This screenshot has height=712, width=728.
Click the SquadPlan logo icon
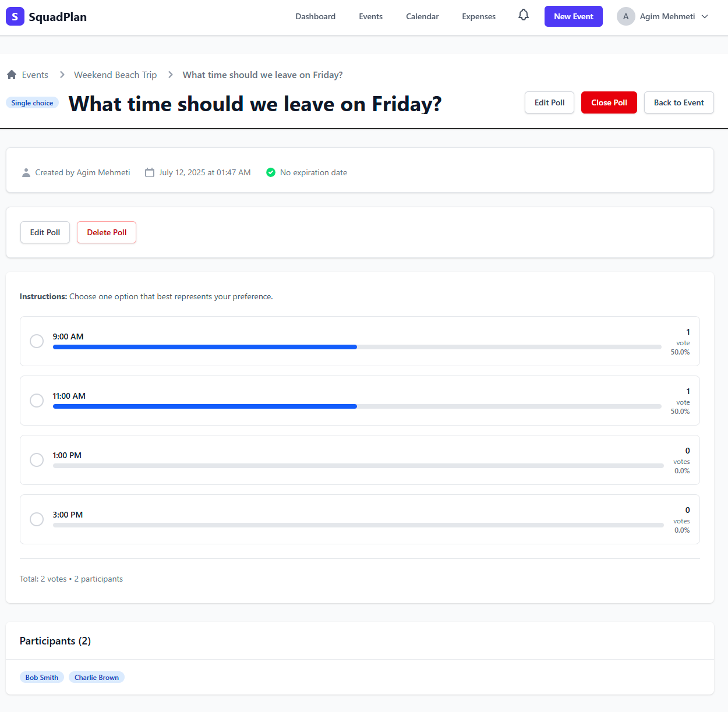[14, 16]
